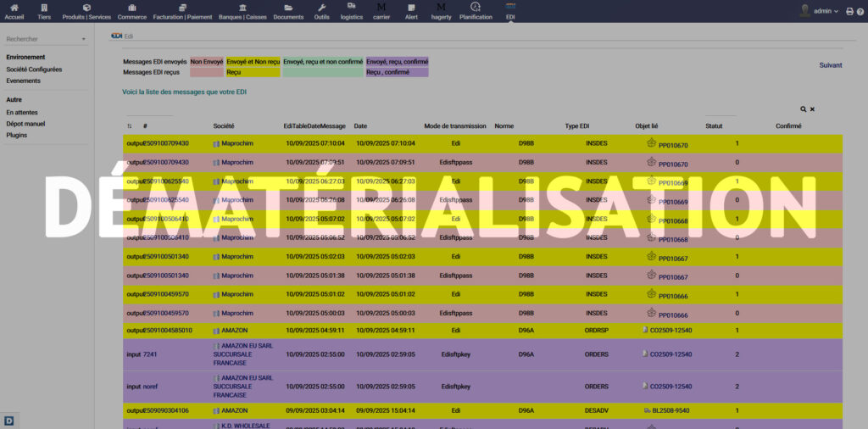Open the Outils wrench icon
Viewport: 868px width, 429px height.
(x=321, y=11)
